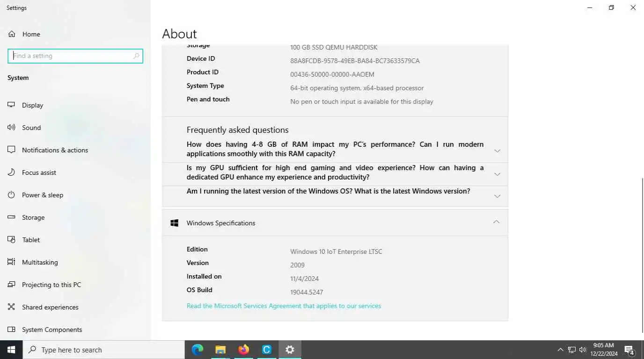Click the taskbar Type here to search box

point(104,350)
